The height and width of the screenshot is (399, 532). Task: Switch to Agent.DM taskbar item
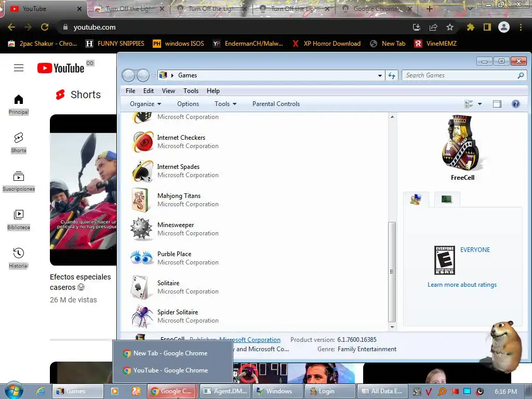coord(225,391)
